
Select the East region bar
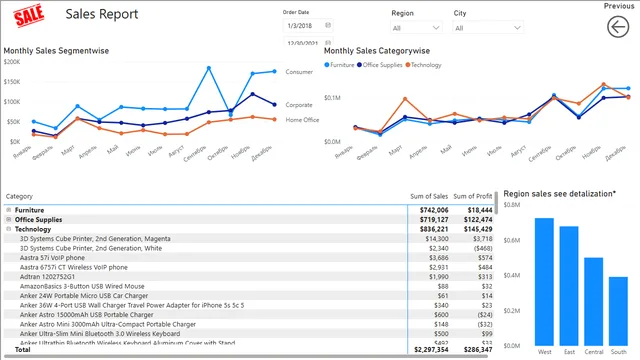569,286
